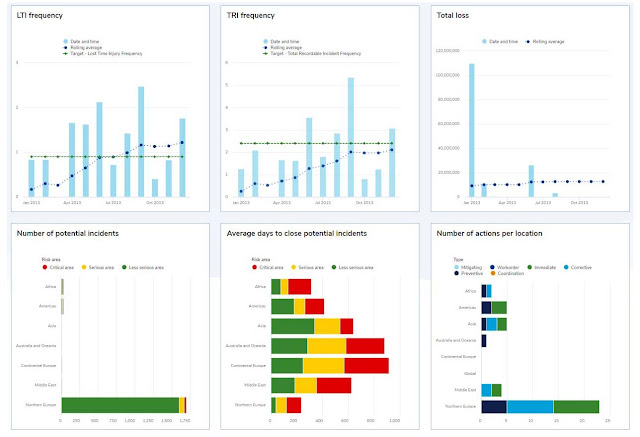Toggle Critical area legend in Number of potential incidents

click(58, 267)
